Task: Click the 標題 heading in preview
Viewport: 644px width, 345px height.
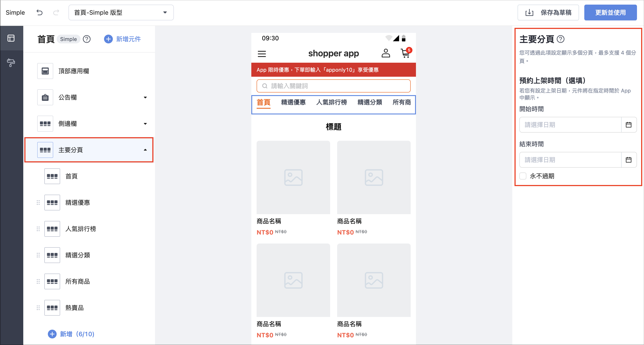Action: 333,127
